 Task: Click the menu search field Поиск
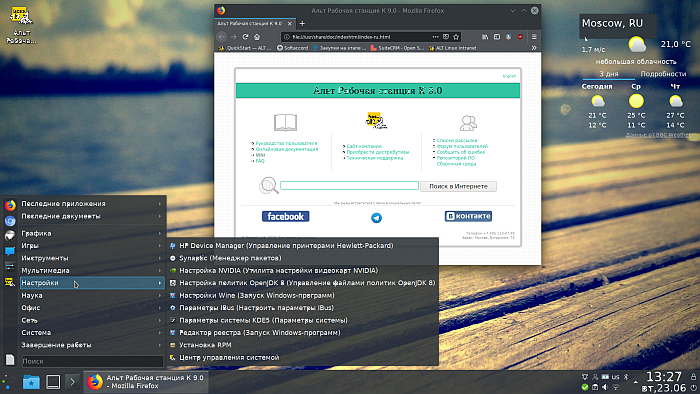click(92, 361)
